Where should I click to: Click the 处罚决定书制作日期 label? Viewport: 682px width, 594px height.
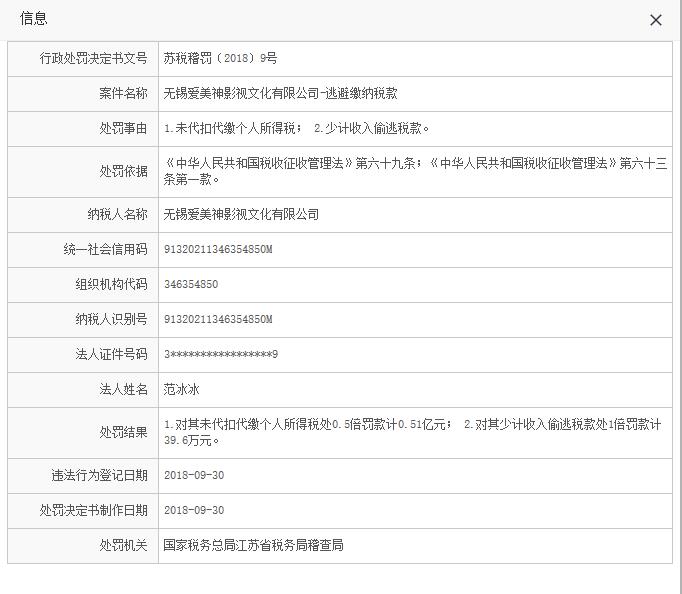[x=94, y=511]
